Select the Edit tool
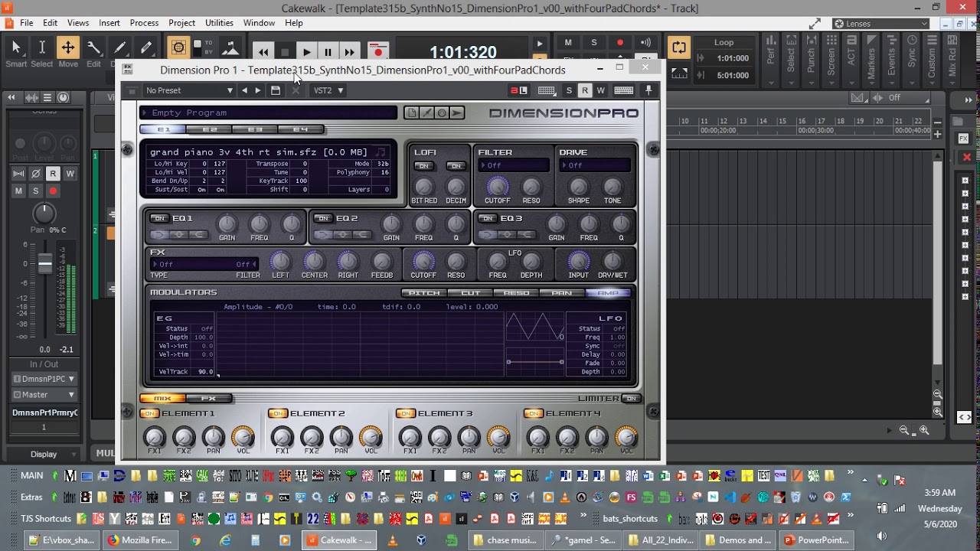This screenshot has height=551, width=980. click(x=93, y=48)
